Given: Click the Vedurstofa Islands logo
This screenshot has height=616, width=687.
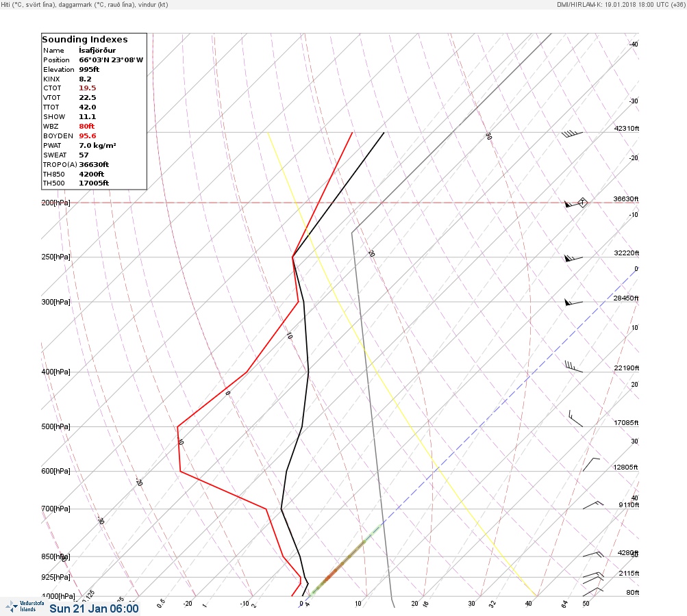Looking at the screenshot, I should 25,606.
